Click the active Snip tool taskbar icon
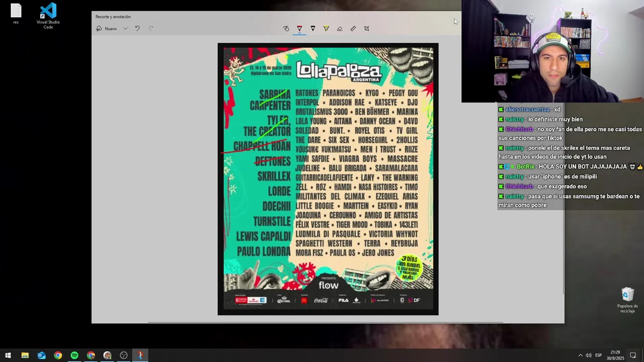644x362 pixels. (140, 355)
